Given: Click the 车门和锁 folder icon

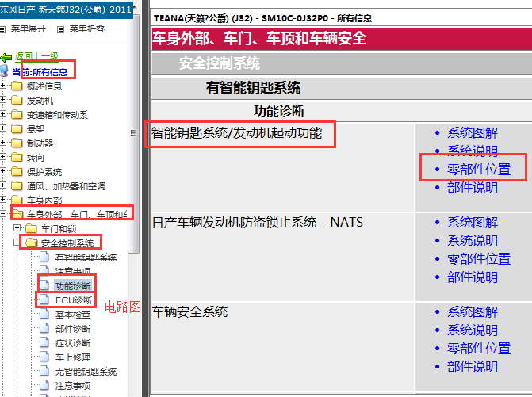Looking at the screenshot, I should pos(31,228).
